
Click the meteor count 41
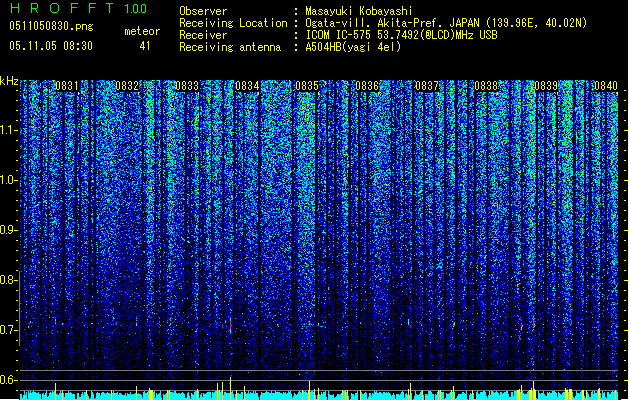tap(145, 46)
